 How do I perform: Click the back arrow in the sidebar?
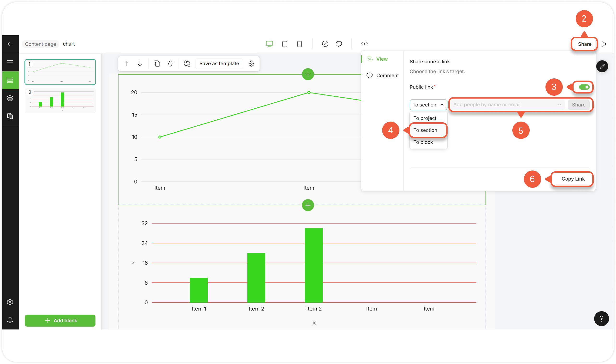click(x=10, y=44)
